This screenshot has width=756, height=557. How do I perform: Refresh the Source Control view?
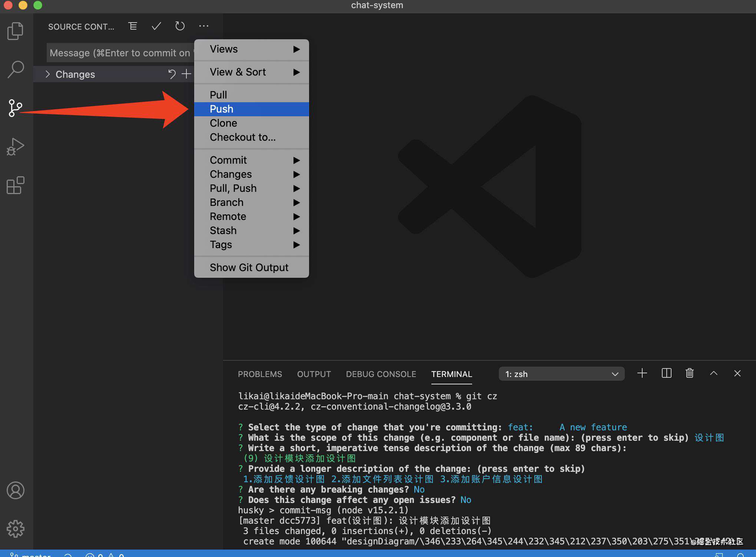[x=180, y=26]
